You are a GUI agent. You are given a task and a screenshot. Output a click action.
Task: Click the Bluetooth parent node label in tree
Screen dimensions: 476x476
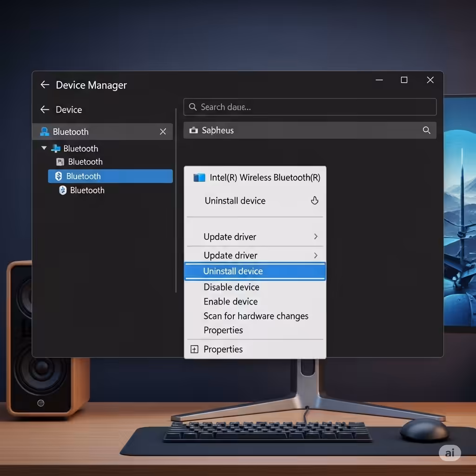(x=81, y=148)
